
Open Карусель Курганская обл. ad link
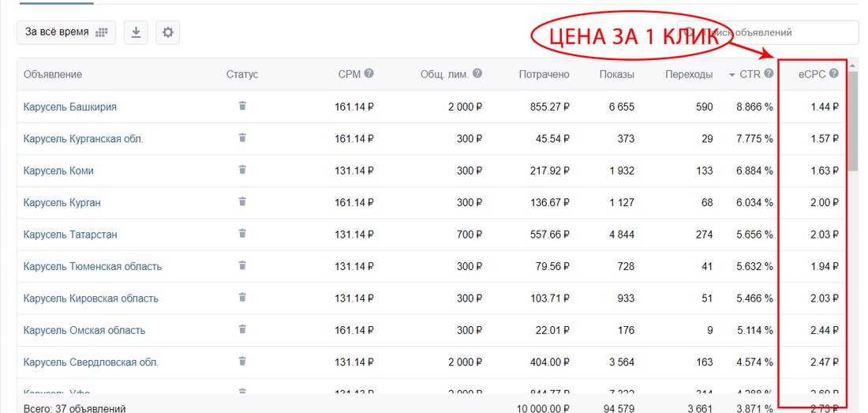pyautogui.click(x=84, y=138)
